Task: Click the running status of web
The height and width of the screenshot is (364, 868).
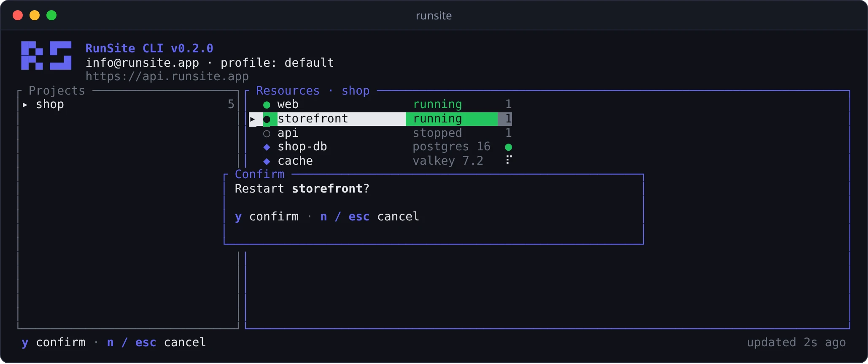Action: [437, 104]
